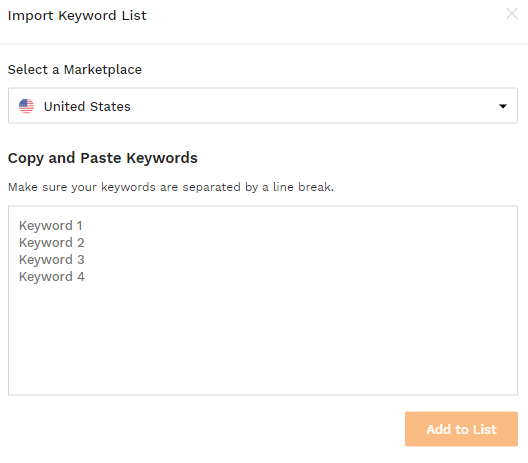Click the Keyword 1 placeholder line
This screenshot has height=463, width=528.
tap(51, 226)
